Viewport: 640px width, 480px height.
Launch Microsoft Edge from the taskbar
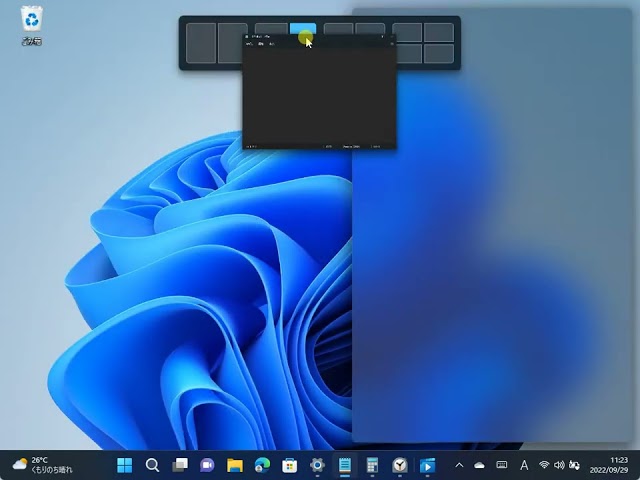pos(262,465)
